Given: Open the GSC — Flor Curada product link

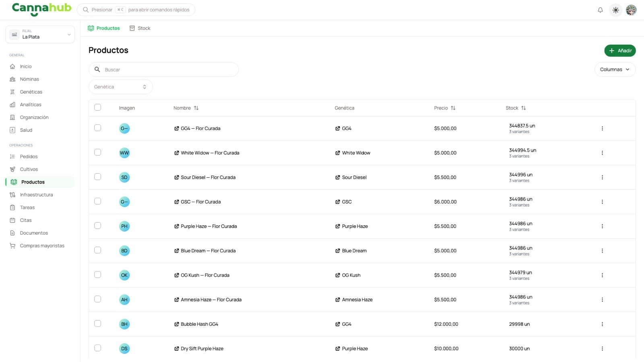Looking at the screenshot, I should 197,202.
